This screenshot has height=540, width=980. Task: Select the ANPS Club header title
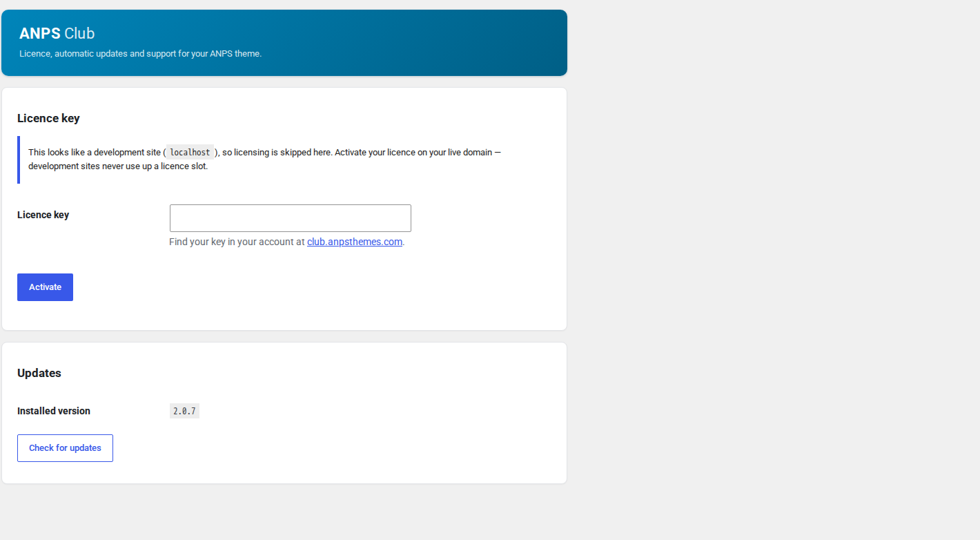57,33
